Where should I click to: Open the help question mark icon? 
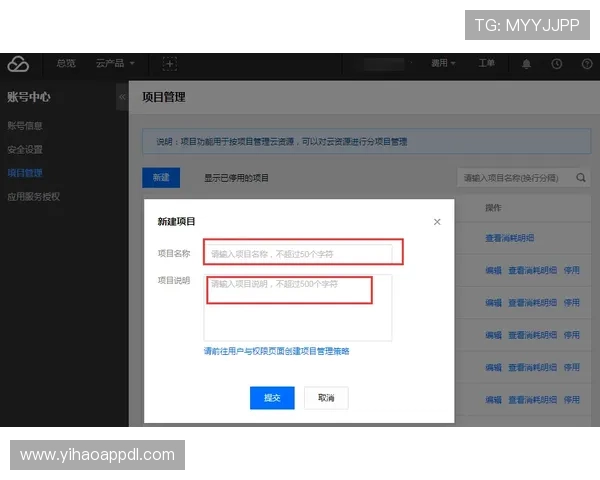(587, 64)
